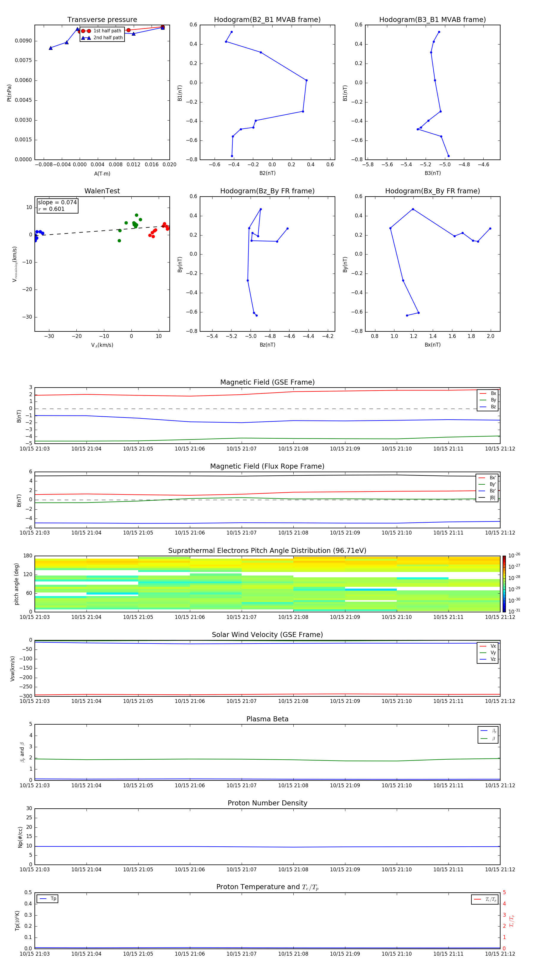This screenshot has width=535, height=980.
Task: Select '10/15 21:07' tick under Proton Temperature panel
Action: [x=241, y=954]
